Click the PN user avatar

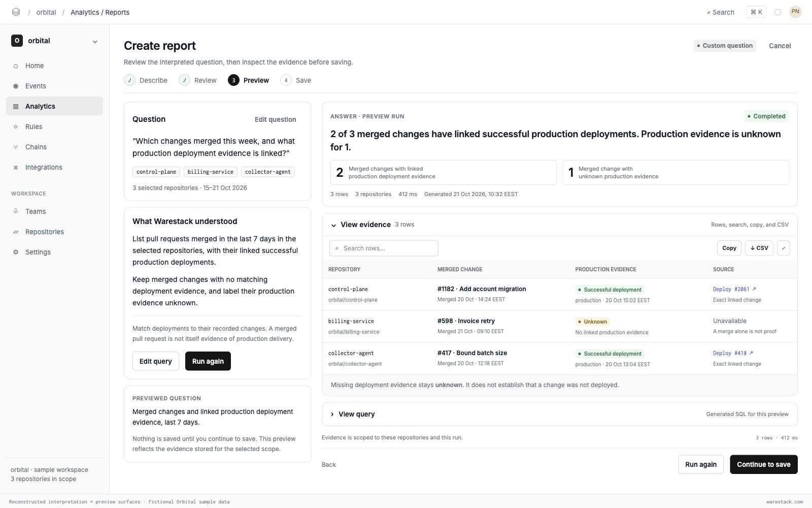tap(795, 12)
